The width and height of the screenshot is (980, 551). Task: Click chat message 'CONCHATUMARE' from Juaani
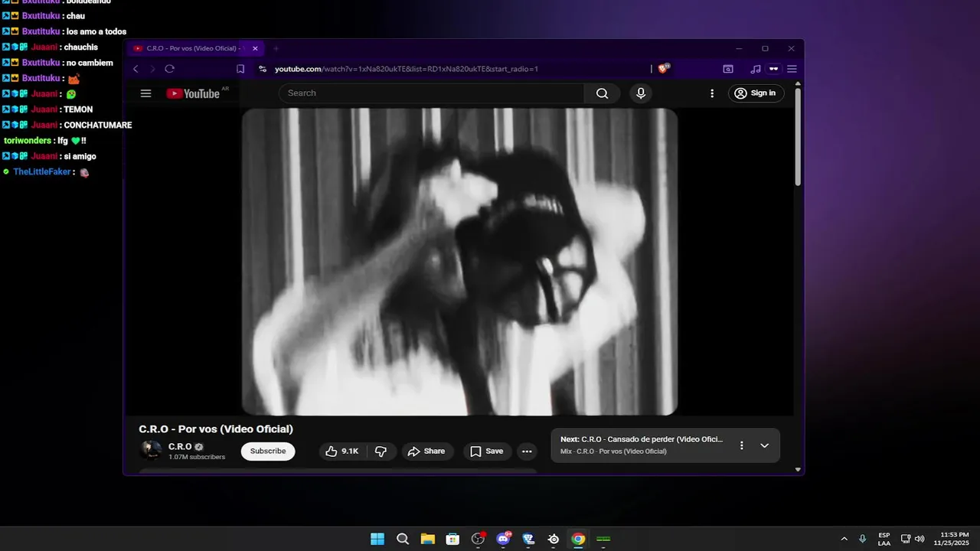click(98, 126)
